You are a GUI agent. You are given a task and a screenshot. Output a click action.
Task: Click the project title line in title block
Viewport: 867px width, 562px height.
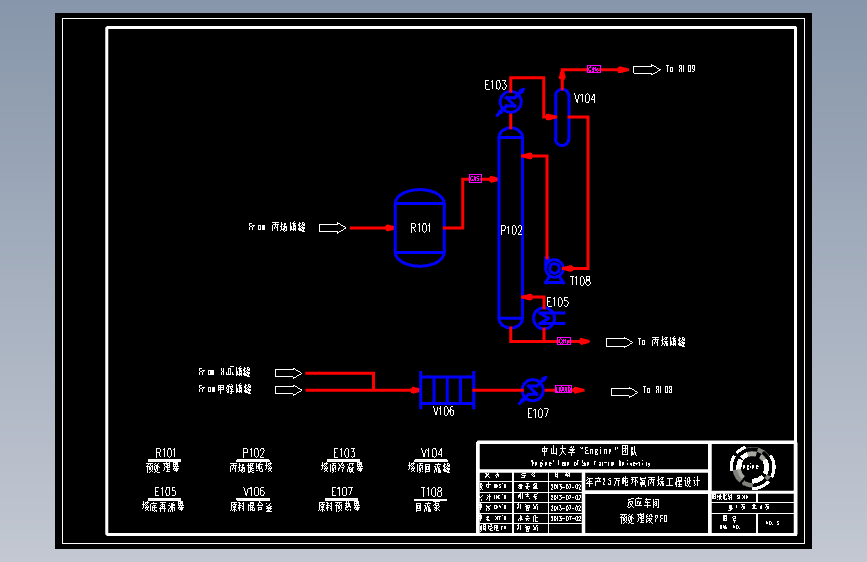643,482
